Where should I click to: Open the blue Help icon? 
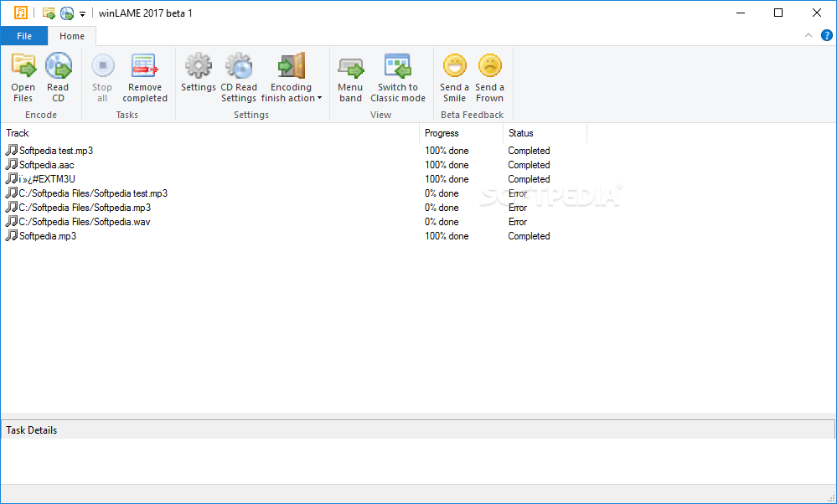tap(826, 36)
